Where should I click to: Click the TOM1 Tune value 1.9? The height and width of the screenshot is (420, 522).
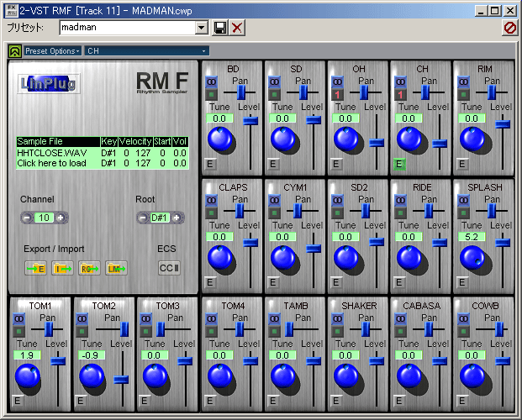click(27, 355)
